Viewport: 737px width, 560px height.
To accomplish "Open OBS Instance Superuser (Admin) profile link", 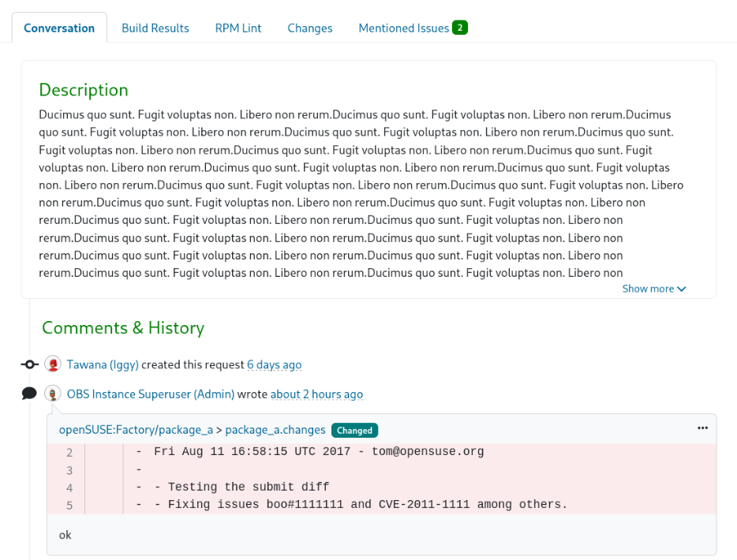I will point(151,394).
